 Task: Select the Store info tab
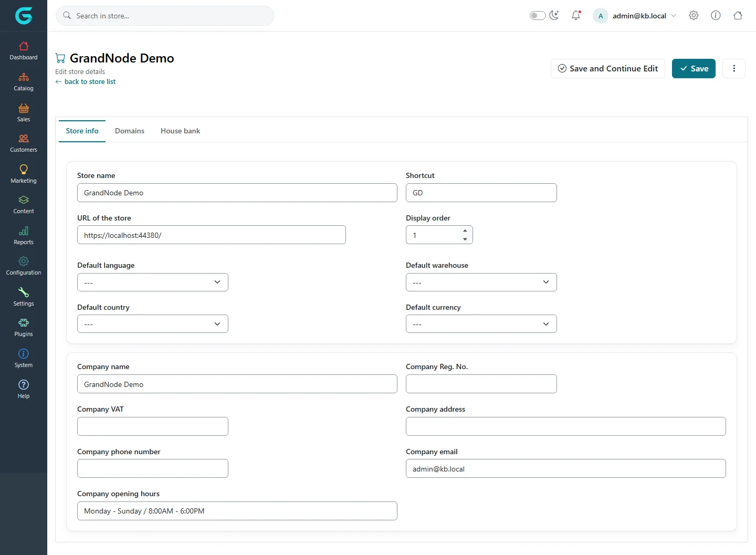coord(82,131)
